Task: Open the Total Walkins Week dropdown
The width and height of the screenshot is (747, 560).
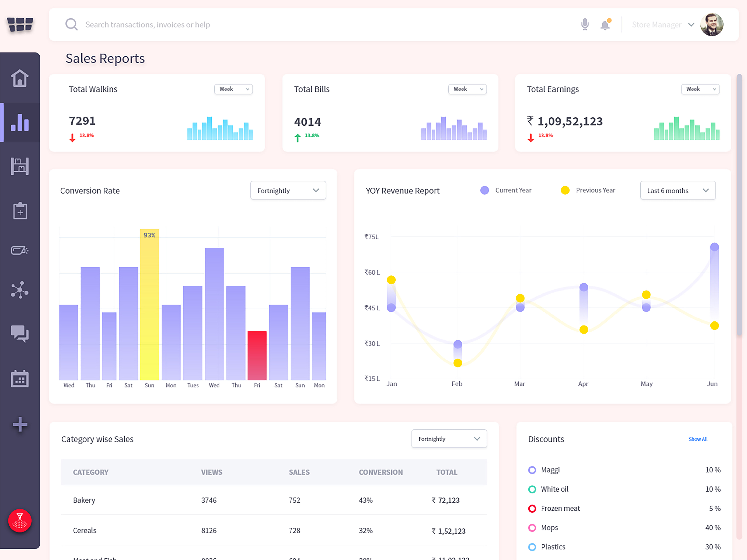Action: (233, 89)
